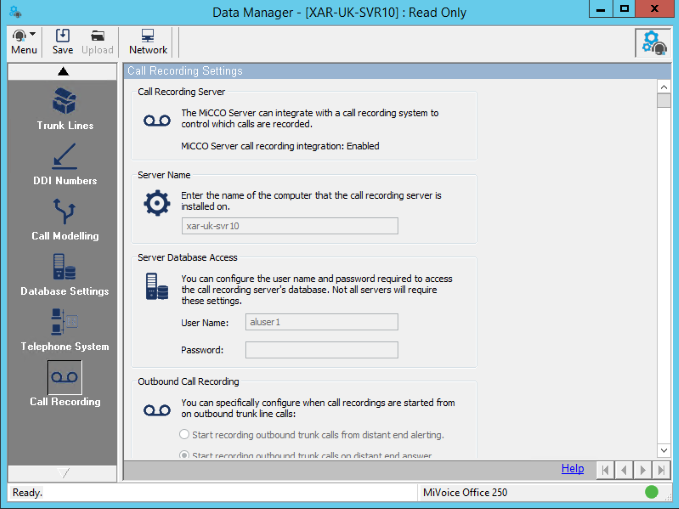Select recording on distant end answer
The height and width of the screenshot is (509, 679).
tap(184, 455)
